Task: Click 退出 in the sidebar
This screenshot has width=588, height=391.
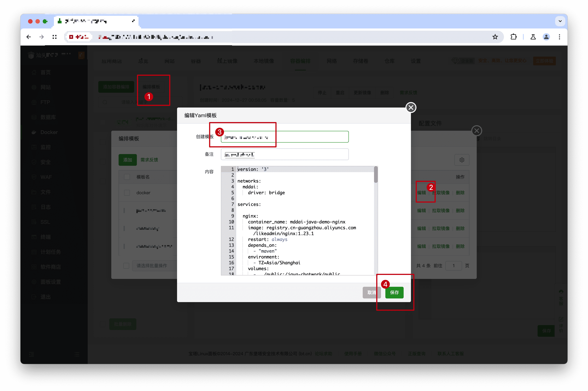Action: click(45, 297)
